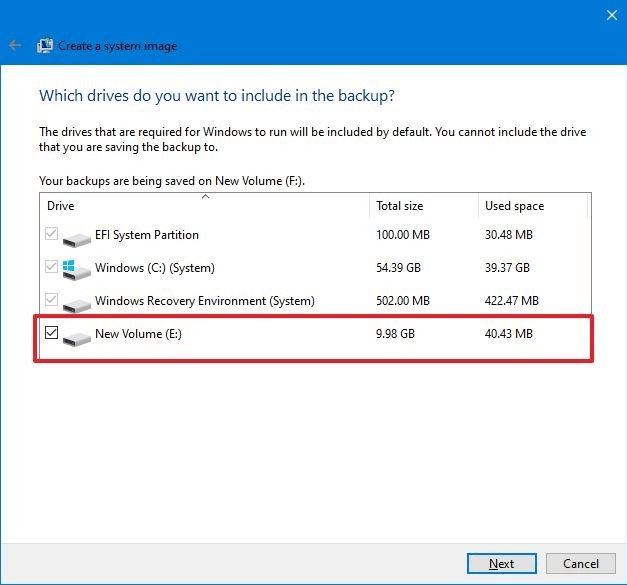
Task: Click the Cancel button
Action: (580, 564)
